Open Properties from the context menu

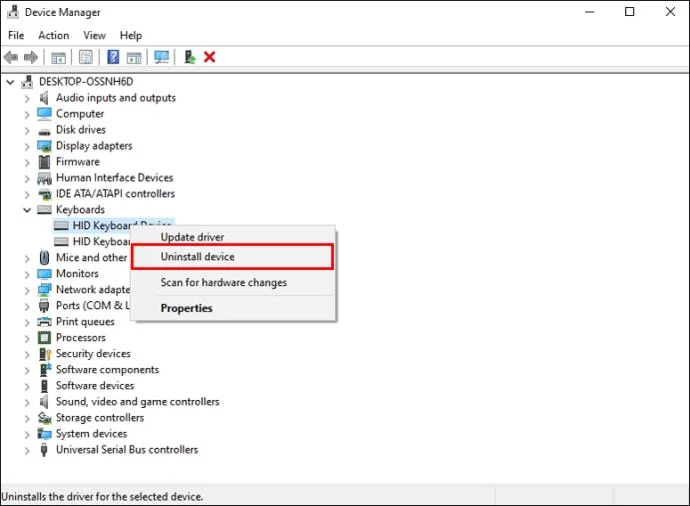186,308
